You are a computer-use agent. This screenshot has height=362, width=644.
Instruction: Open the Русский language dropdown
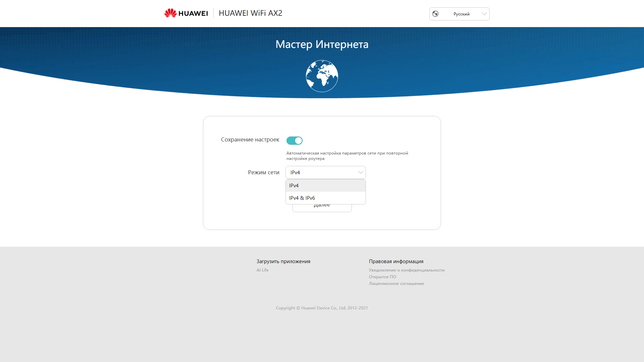461,14
